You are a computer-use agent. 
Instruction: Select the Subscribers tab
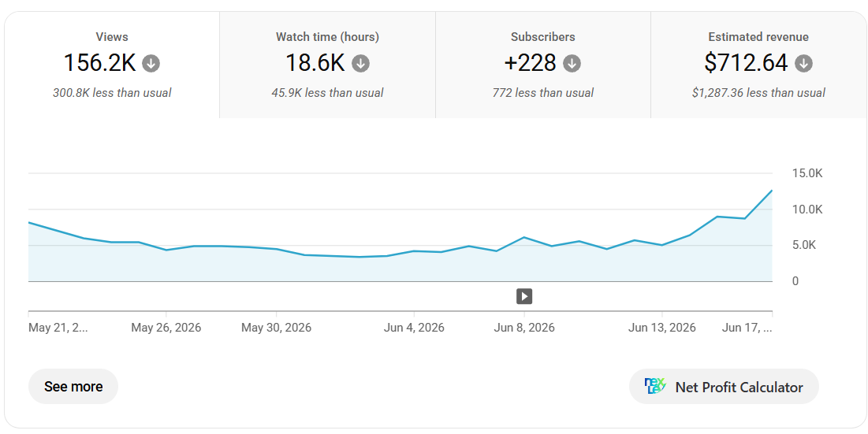543,65
